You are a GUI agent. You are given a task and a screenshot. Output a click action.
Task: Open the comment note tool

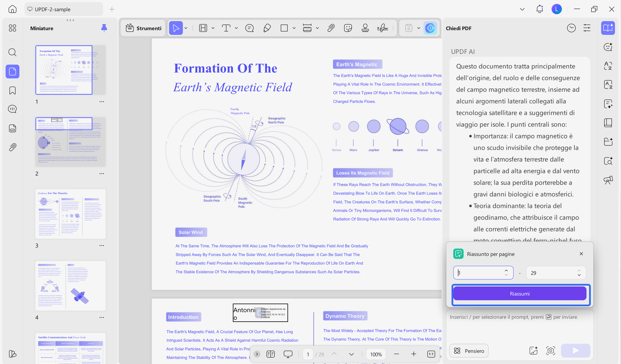[x=249, y=28]
